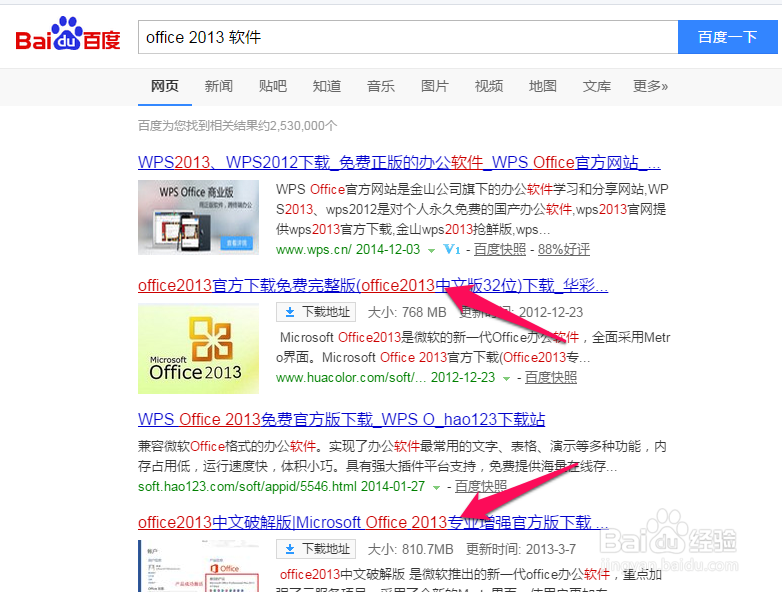Open the WPS Office 2013免费官方版下载 hao123 link
This screenshot has height=592, width=782.
coord(342,419)
